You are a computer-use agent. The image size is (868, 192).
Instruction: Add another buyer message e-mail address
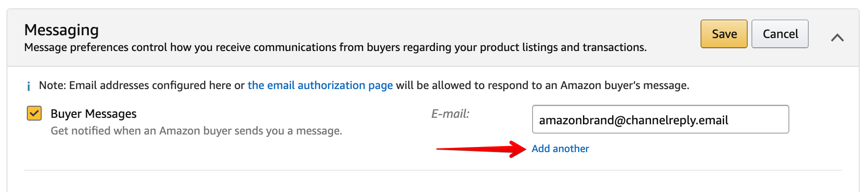click(560, 148)
